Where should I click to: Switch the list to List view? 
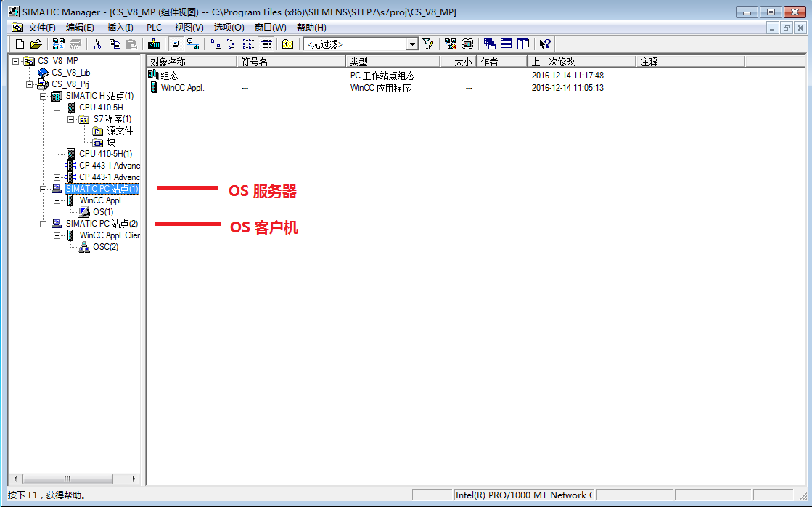249,44
